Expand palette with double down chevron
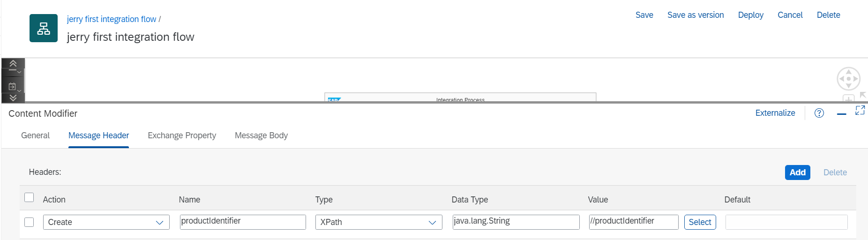The height and width of the screenshot is (240, 868). (13, 97)
